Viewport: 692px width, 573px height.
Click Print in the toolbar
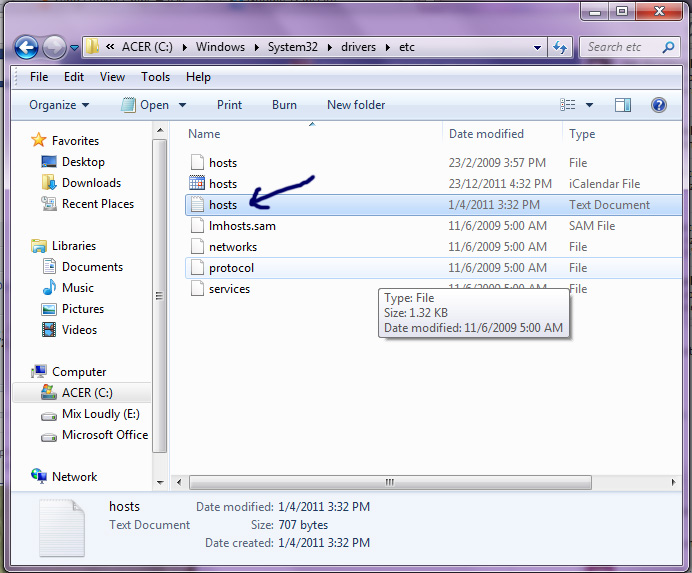[229, 105]
